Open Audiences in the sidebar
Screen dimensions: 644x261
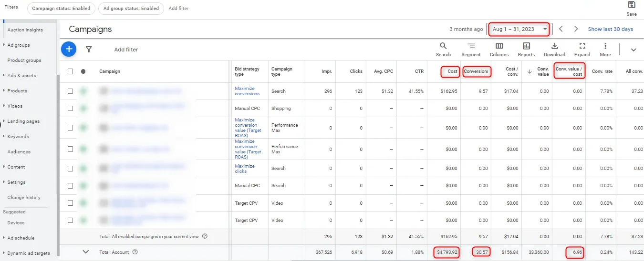pos(19,152)
